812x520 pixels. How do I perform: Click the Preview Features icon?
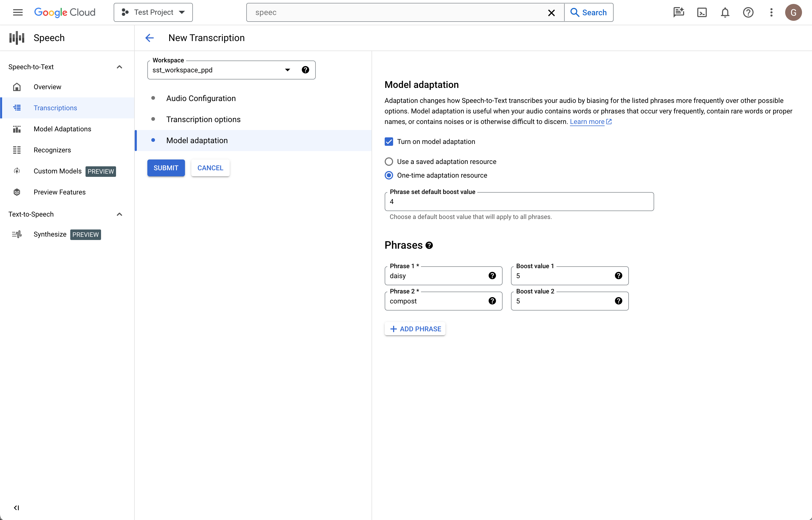click(x=17, y=192)
